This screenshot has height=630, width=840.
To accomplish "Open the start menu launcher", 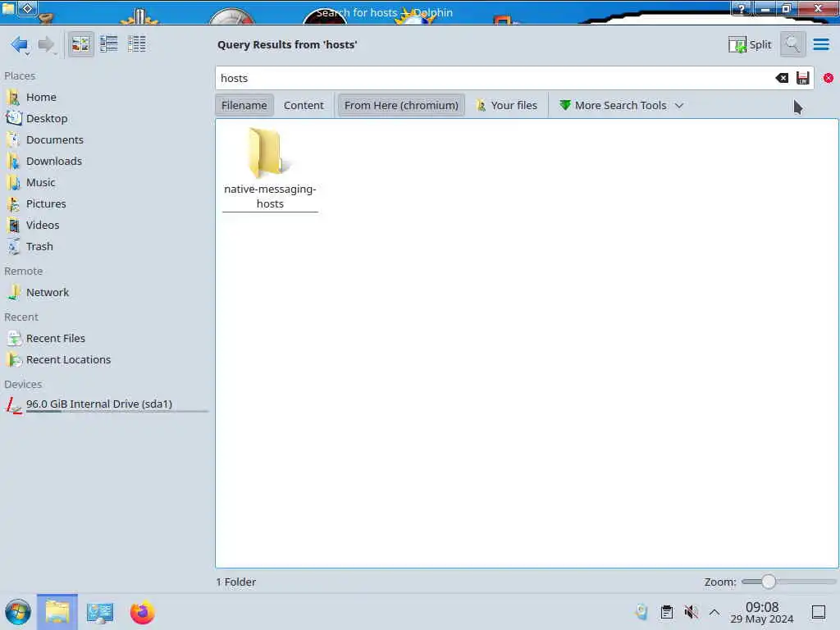I will [18, 612].
